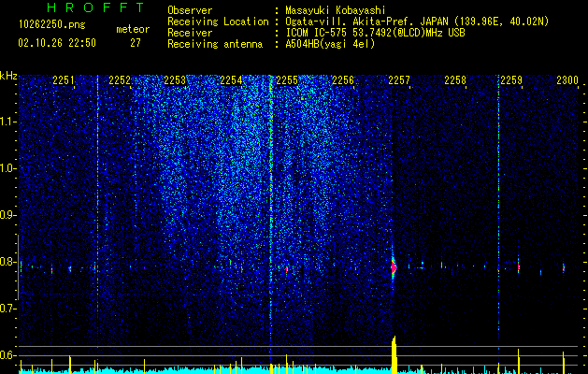Click receiver value ICOM IC-575 53.7492 MHz
This screenshot has width=588, height=374.
[375, 33]
